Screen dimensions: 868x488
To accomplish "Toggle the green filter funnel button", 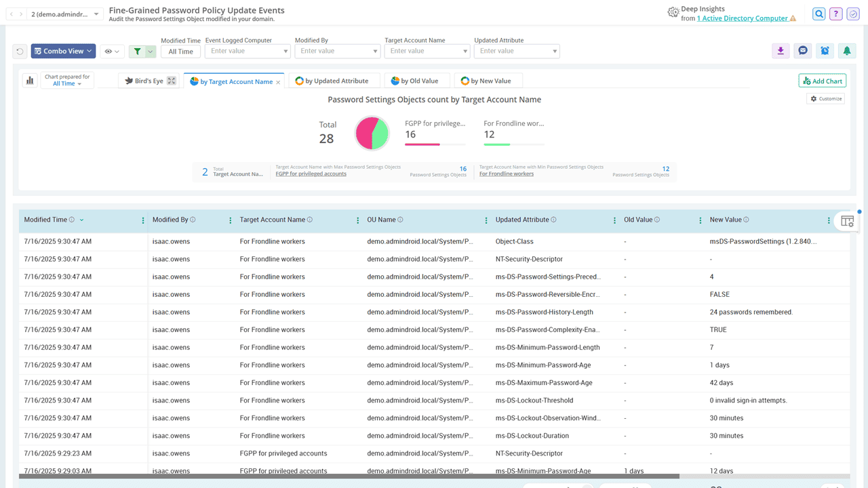I will (138, 52).
